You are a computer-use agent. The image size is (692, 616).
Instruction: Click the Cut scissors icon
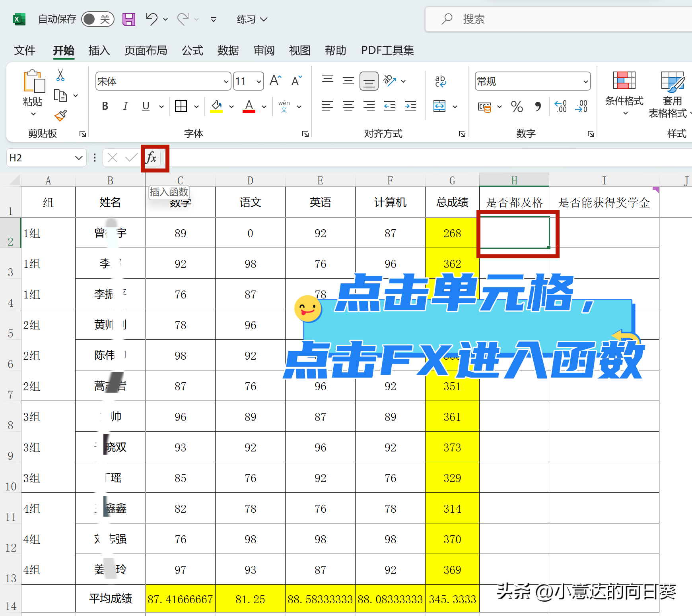click(60, 75)
